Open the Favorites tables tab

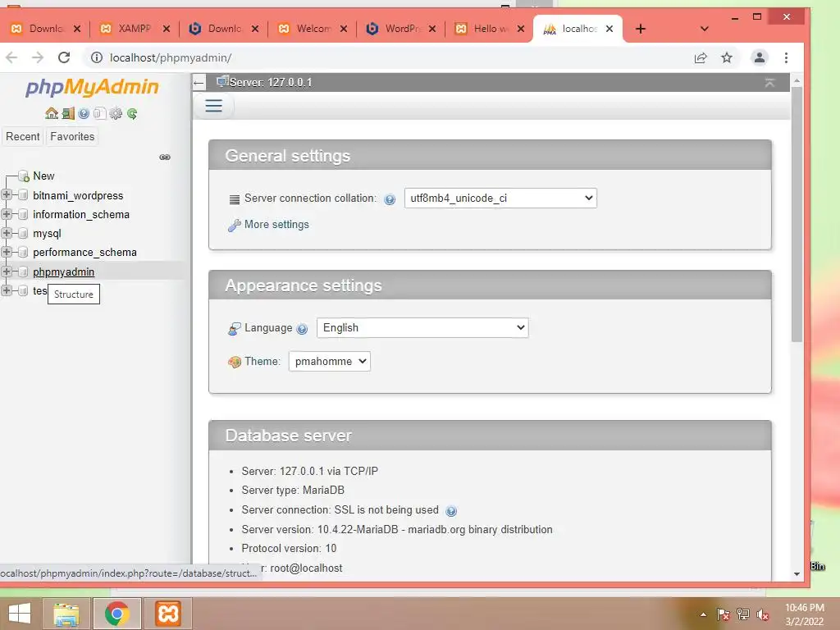coord(72,137)
